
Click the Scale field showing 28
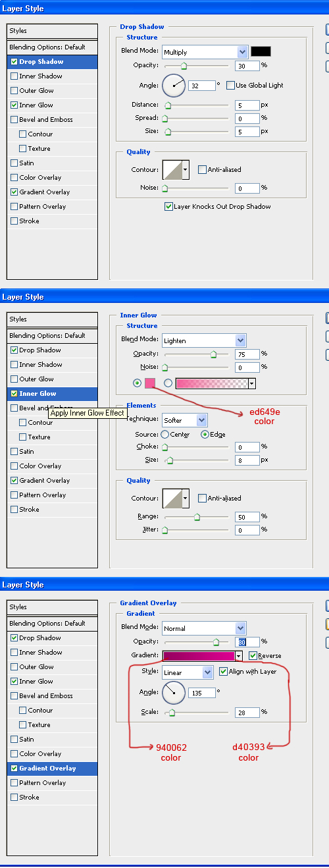coord(247,713)
